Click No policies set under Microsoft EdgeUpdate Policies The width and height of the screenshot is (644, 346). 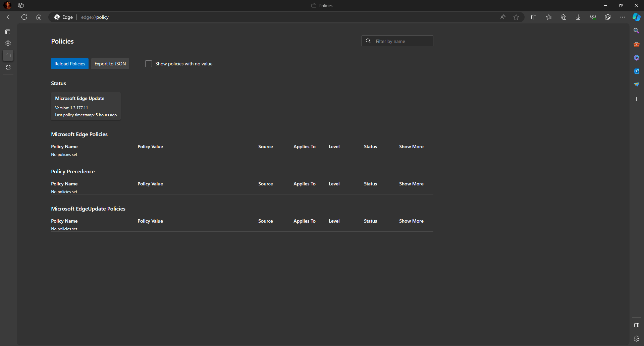pos(64,229)
